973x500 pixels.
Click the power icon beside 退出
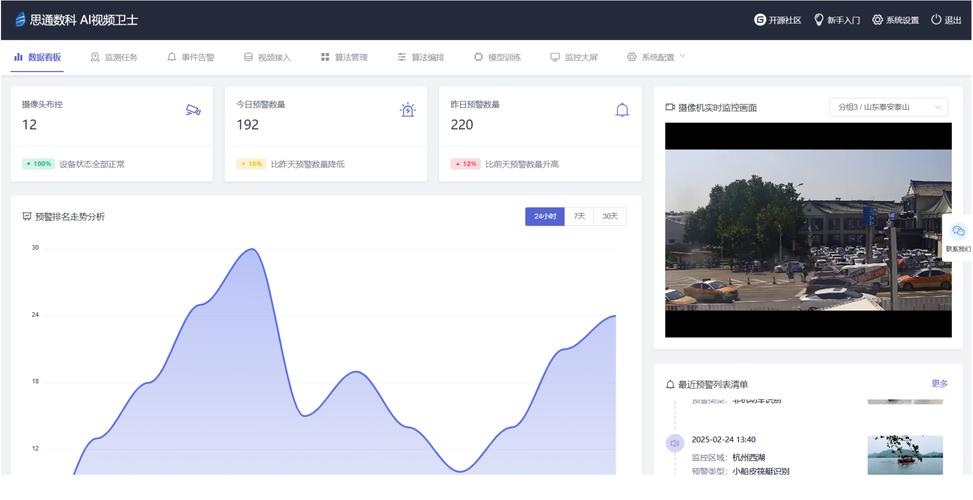click(x=936, y=20)
